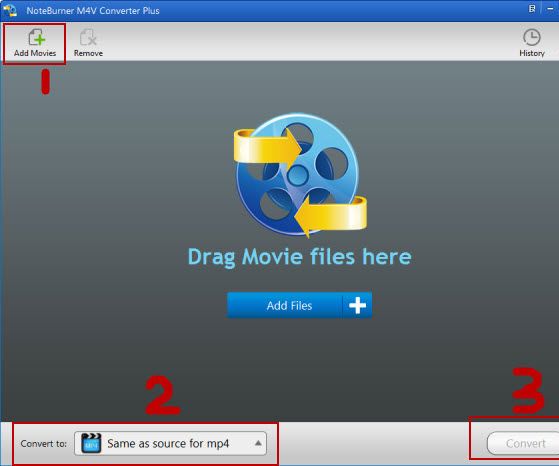This screenshot has width=559, height=466.
Task: Minimize the NoteBurner window
Action: [550, 9]
